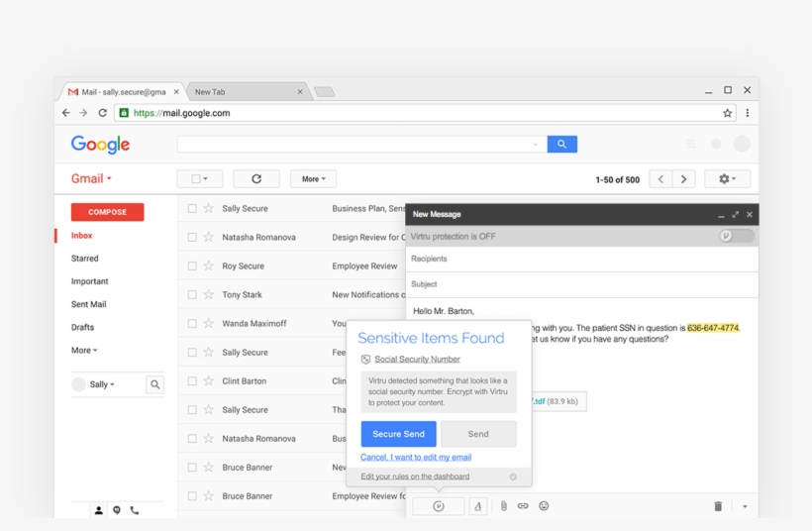
Task: Toggle Virtru protection switch on
Action: (x=737, y=236)
